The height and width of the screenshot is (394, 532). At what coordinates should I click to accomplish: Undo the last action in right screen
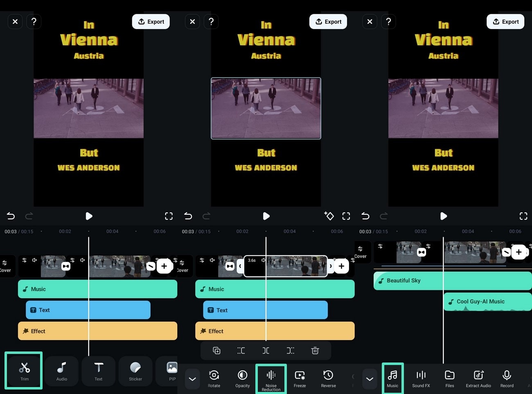365,216
